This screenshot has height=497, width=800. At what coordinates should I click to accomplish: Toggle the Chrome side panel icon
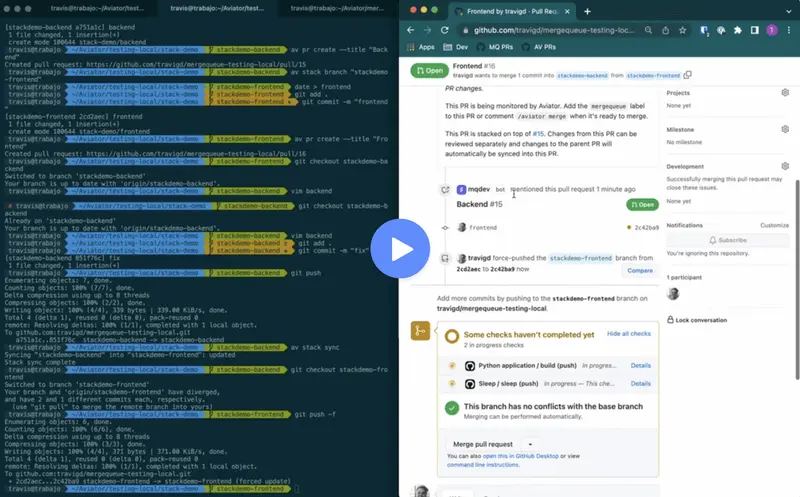[755, 30]
